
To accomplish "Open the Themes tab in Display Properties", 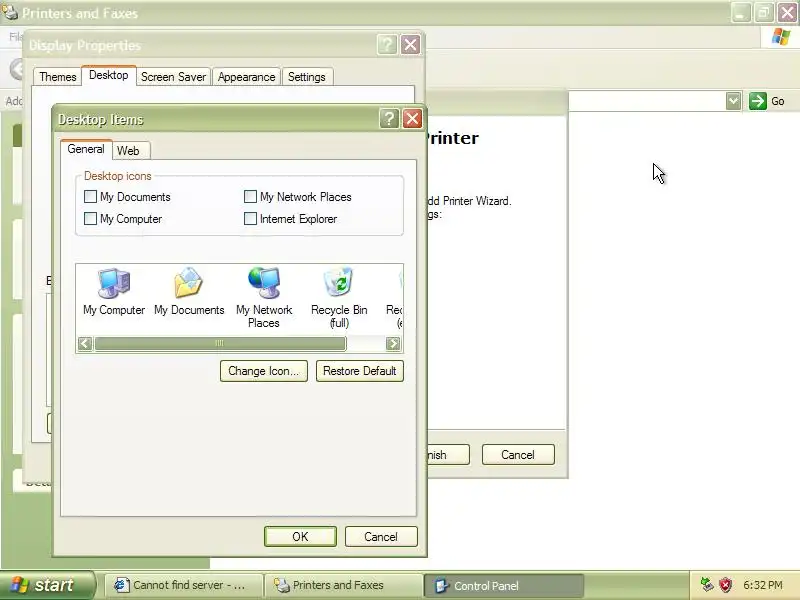I will click(58, 77).
